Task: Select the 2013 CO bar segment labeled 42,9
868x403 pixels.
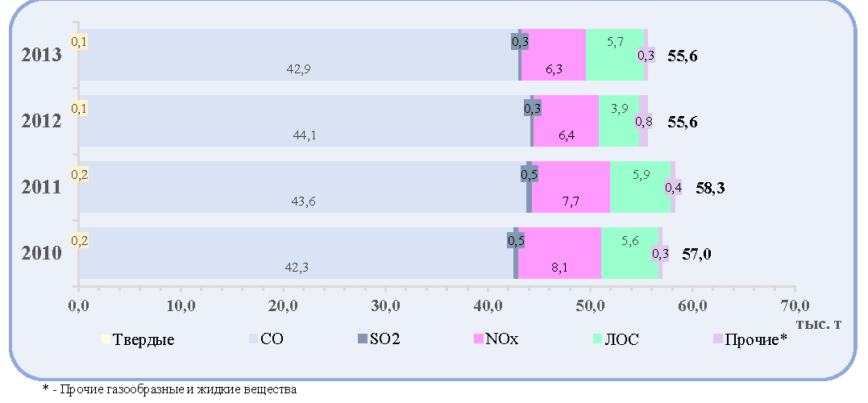Action: coord(298,55)
